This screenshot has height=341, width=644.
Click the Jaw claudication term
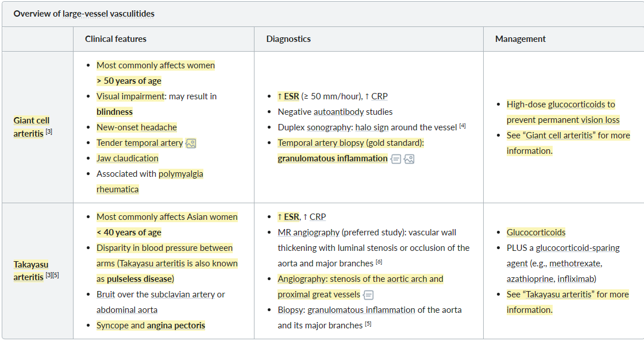(x=128, y=158)
